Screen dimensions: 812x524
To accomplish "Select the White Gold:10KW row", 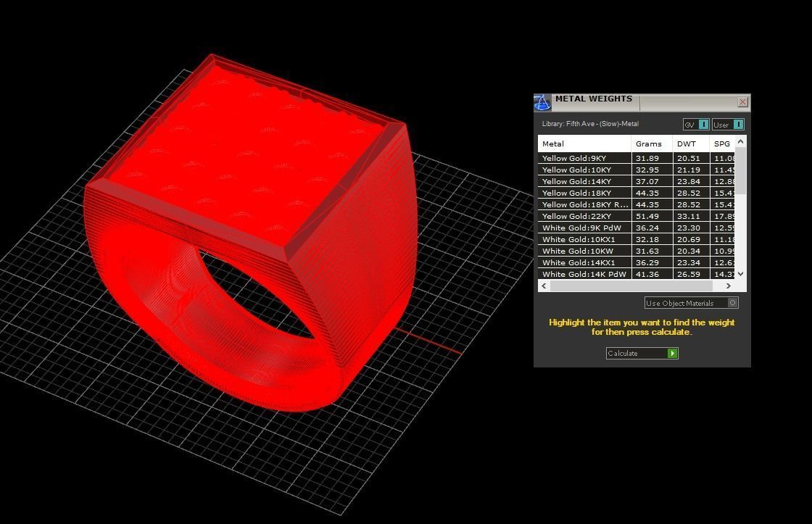I will [637, 251].
